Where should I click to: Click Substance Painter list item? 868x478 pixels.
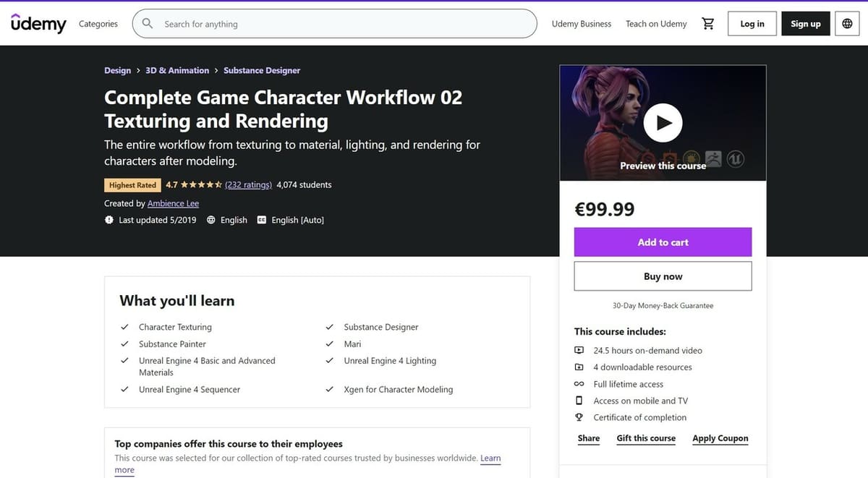172,344
